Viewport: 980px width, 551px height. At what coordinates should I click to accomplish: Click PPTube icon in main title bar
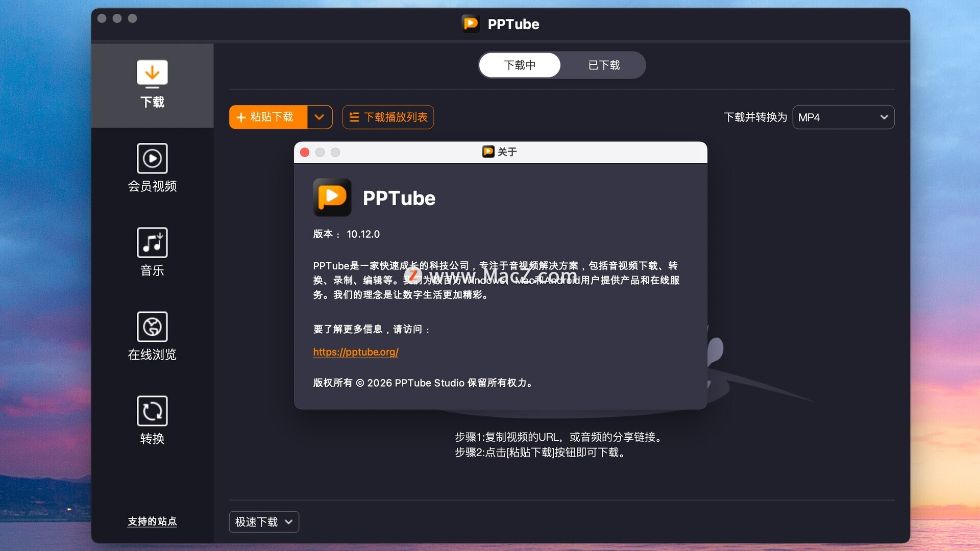(470, 23)
